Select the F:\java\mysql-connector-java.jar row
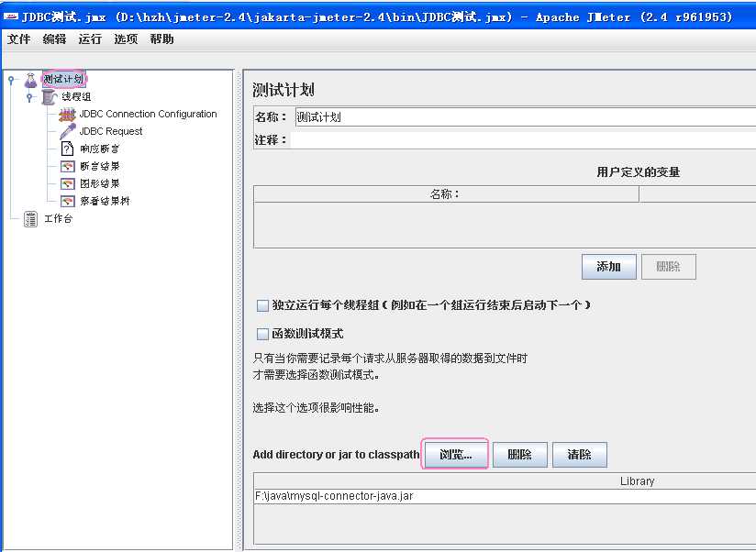Image resolution: width=756 pixels, height=552 pixels. click(x=505, y=496)
